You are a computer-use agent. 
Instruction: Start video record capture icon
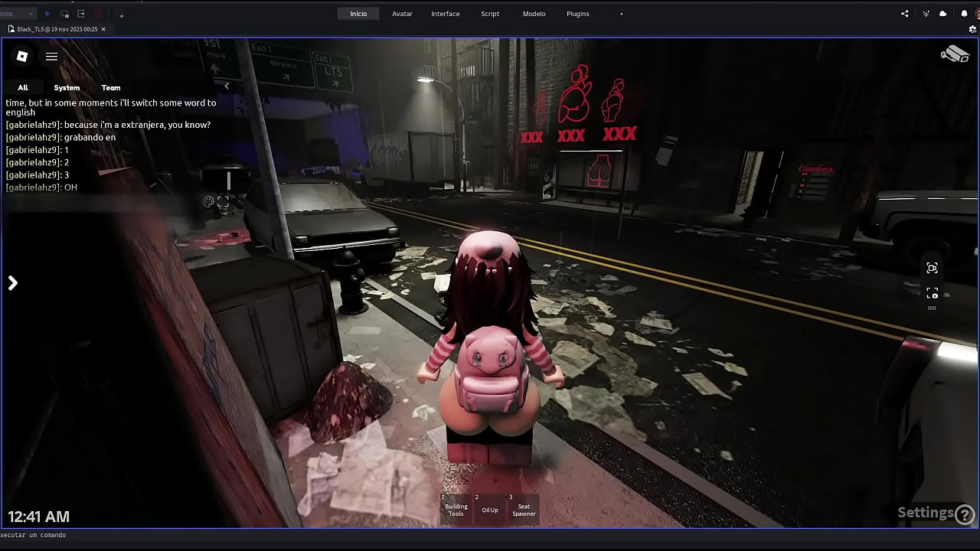coord(932,268)
